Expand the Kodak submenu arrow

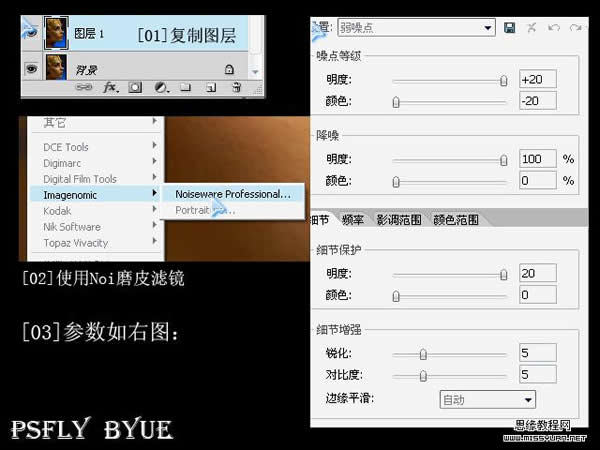point(155,209)
